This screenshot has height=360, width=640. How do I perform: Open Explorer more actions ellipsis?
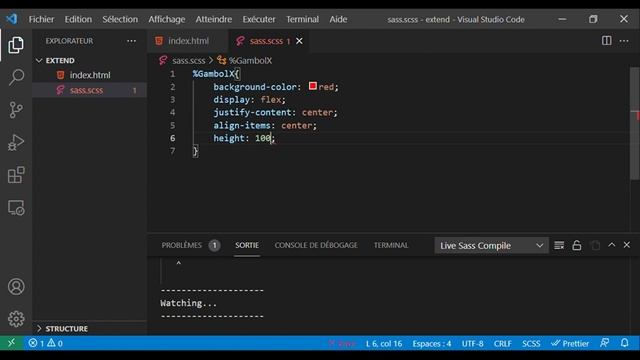click(x=131, y=41)
